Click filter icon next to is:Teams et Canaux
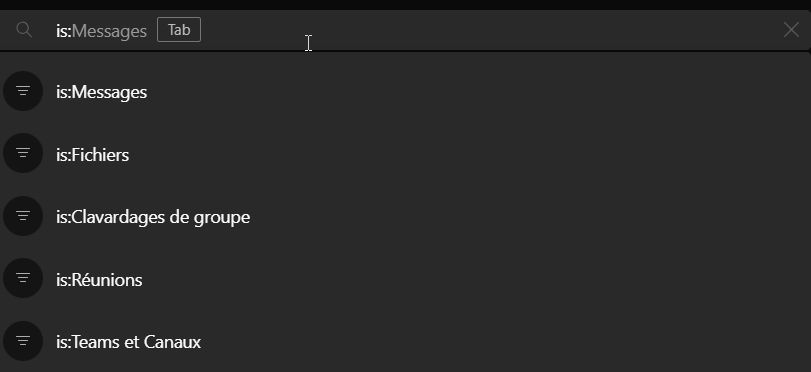Screen dimensions: 811x372 tap(23, 341)
